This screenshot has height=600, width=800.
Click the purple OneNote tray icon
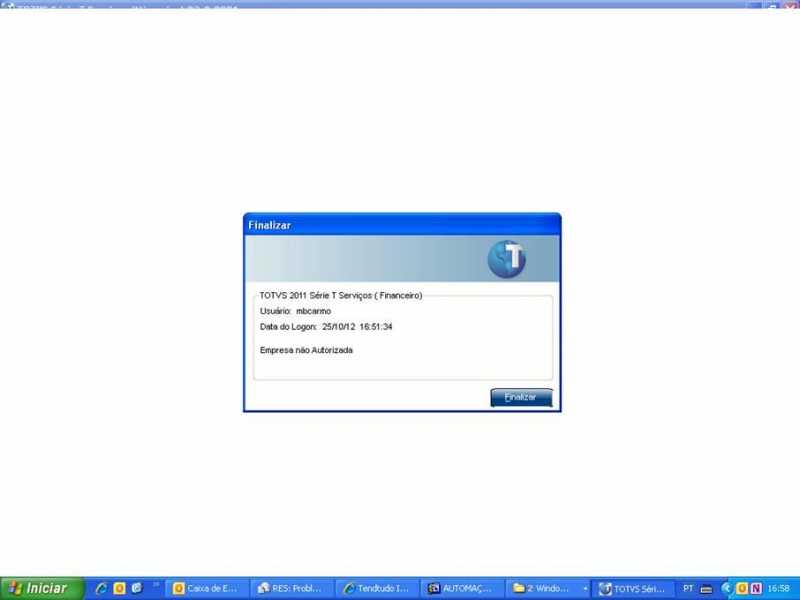(756, 589)
